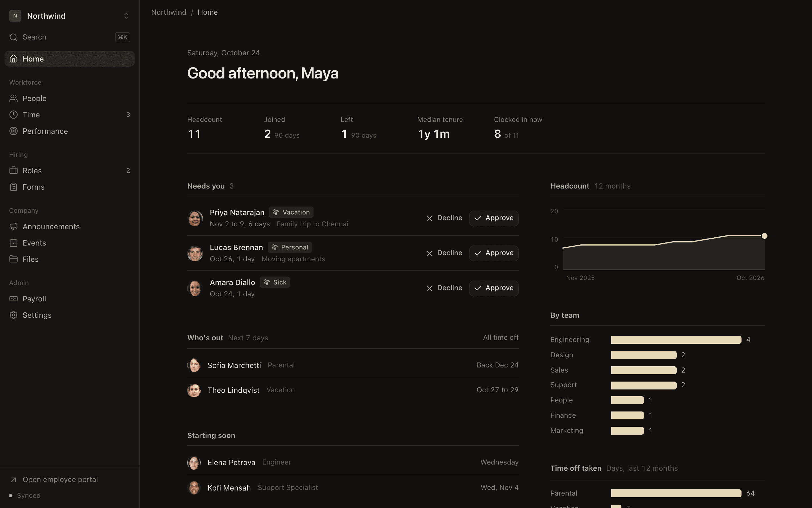Click the Synced status indicator
The width and height of the screenshot is (812, 508).
click(25, 496)
